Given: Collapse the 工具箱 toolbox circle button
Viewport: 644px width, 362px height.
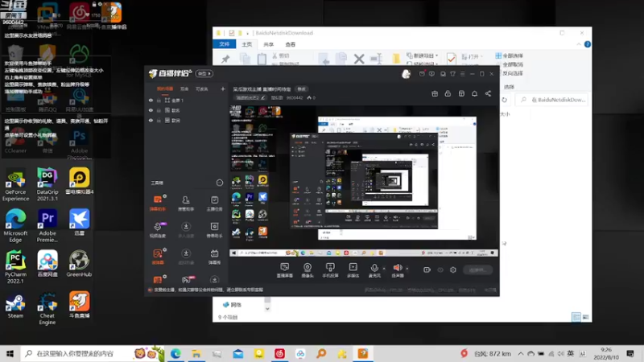Looking at the screenshot, I should coord(220,183).
